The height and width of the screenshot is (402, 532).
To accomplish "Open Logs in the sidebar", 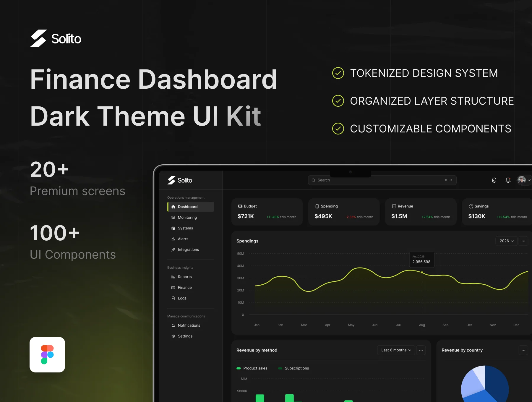I will 191,298.
